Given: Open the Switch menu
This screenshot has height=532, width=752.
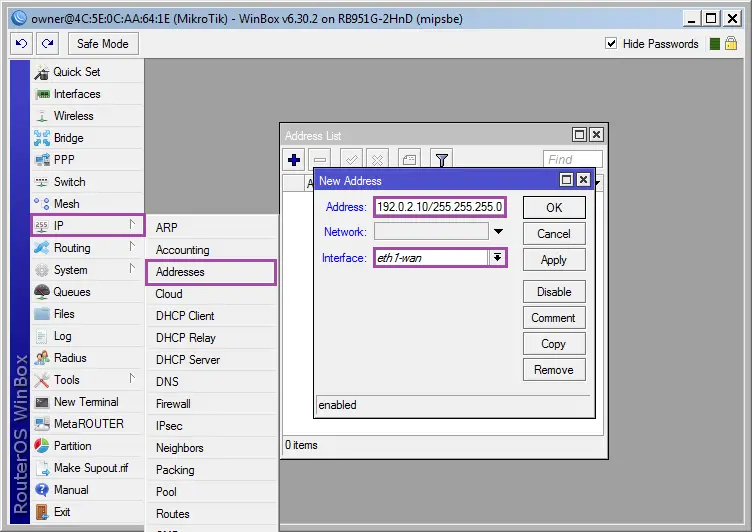Looking at the screenshot, I should (88, 182).
